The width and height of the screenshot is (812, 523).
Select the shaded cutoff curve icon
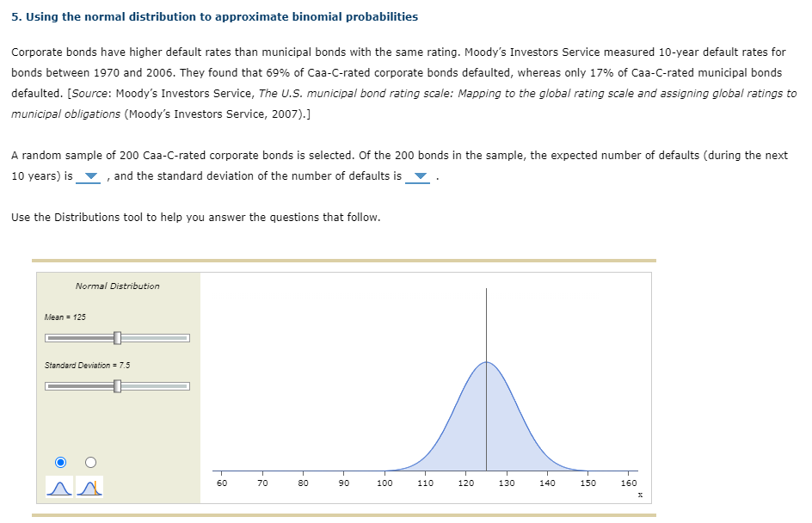pos(89,487)
